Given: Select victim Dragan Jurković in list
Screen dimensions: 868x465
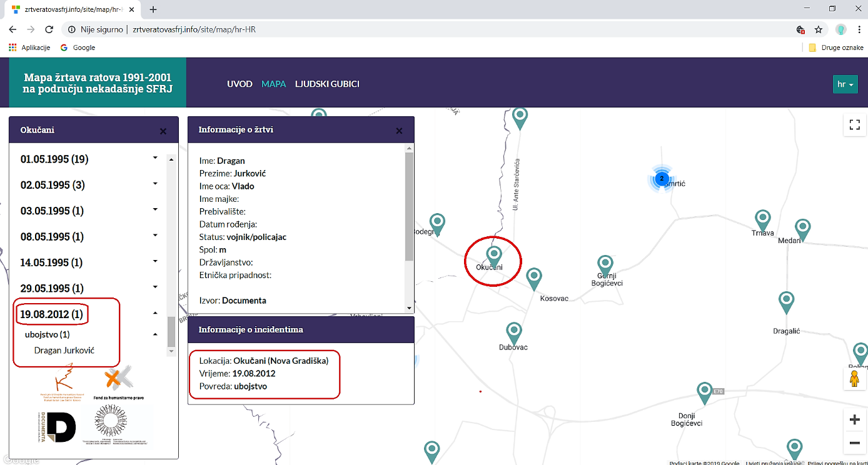Looking at the screenshot, I should click(x=64, y=351).
